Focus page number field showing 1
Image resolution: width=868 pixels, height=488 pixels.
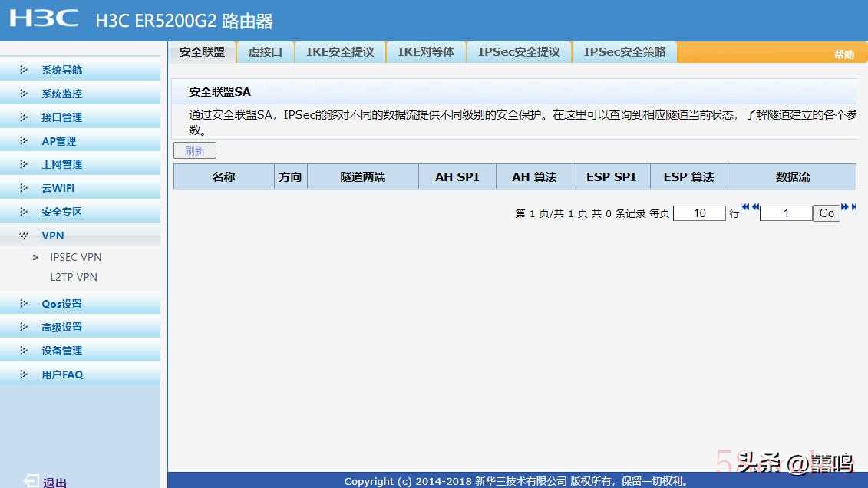[x=786, y=213]
